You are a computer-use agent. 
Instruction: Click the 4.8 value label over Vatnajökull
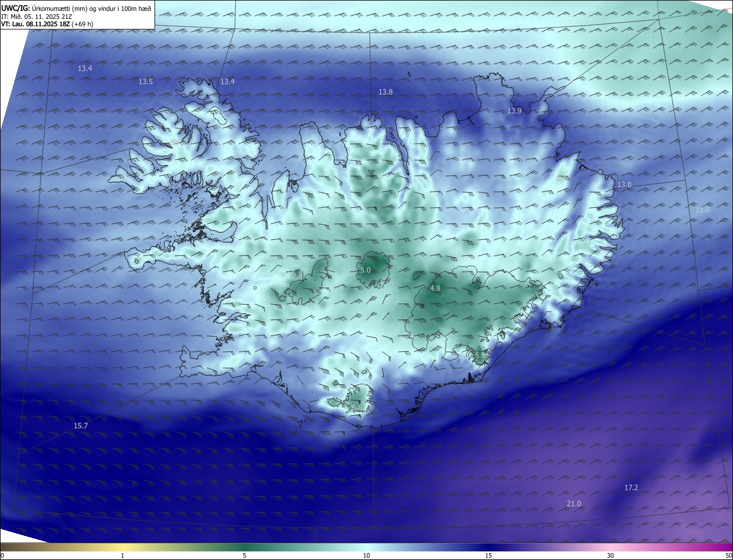[x=435, y=289]
